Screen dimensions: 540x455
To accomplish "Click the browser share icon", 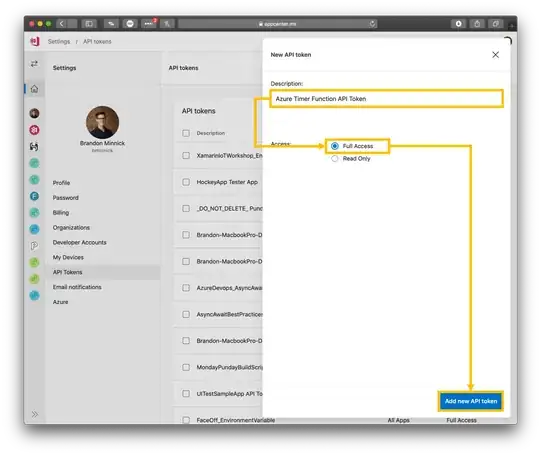I will (x=477, y=23).
